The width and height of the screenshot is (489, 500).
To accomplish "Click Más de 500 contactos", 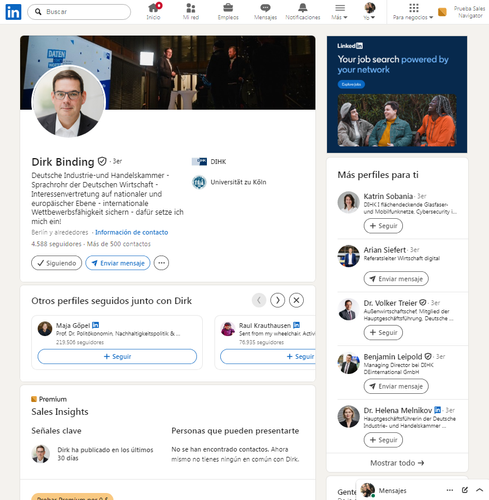I will [119, 244].
